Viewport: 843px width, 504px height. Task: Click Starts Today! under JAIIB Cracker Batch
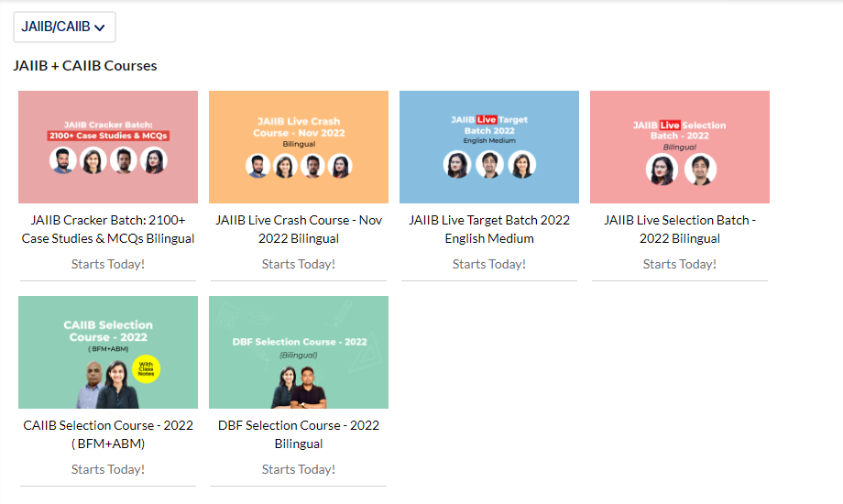pyautogui.click(x=108, y=264)
